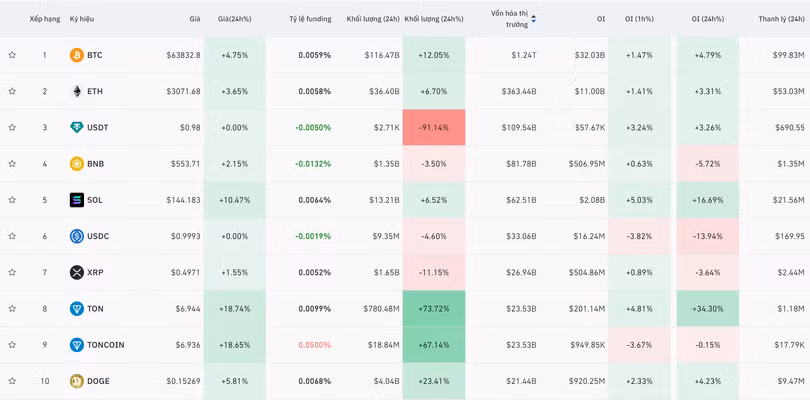The width and height of the screenshot is (810, 400).
Task: Sort by the Giá(24h%) column header
Action: click(234, 19)
